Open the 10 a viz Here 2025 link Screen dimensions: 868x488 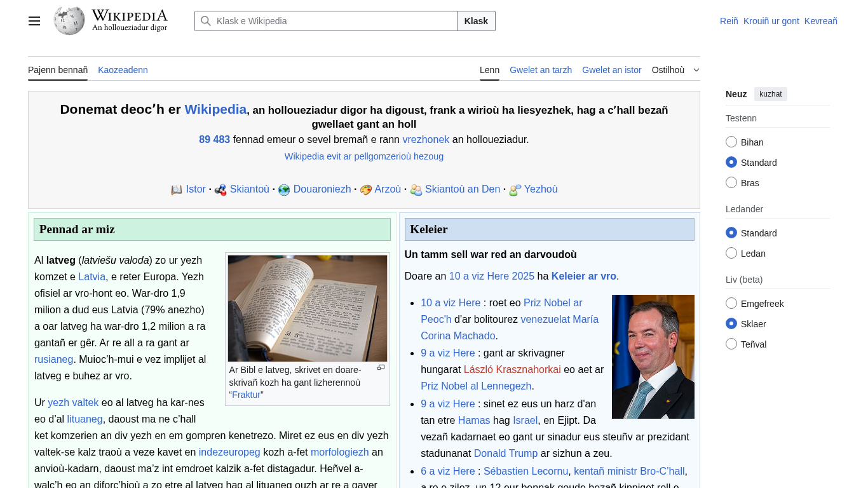pyautogui.click(x=492, y=276)
